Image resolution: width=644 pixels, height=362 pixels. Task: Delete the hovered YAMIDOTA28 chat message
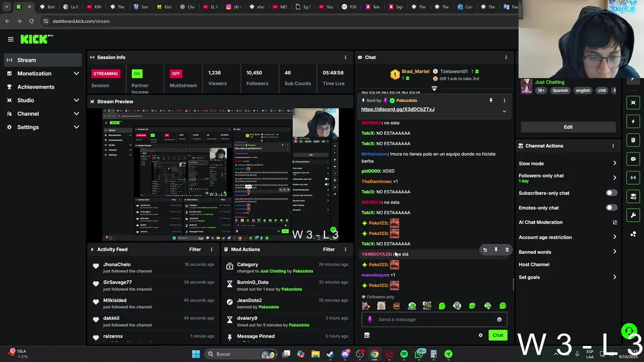[x=507, y=250]
